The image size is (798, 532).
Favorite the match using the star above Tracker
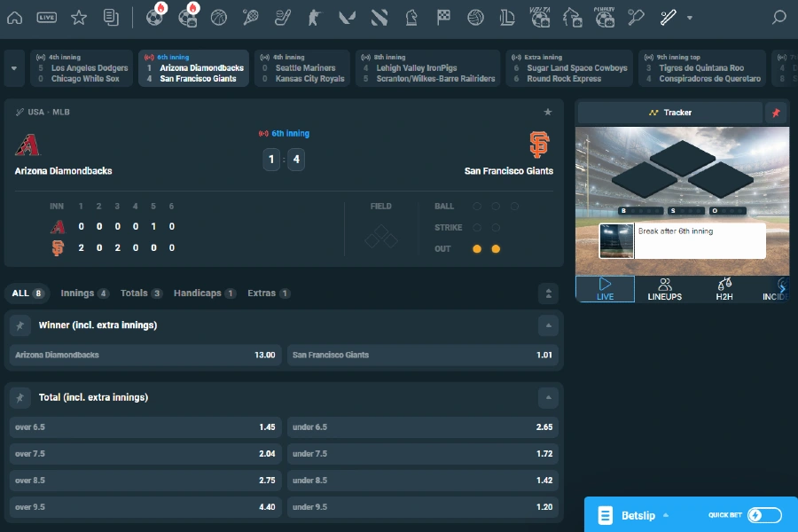tap(548, 112)
